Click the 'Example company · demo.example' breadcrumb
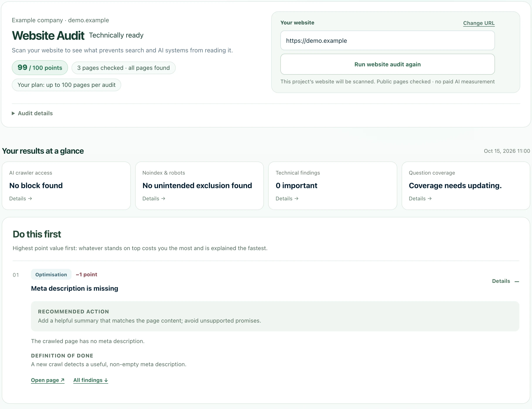532x409 pixels. point(60,20)
